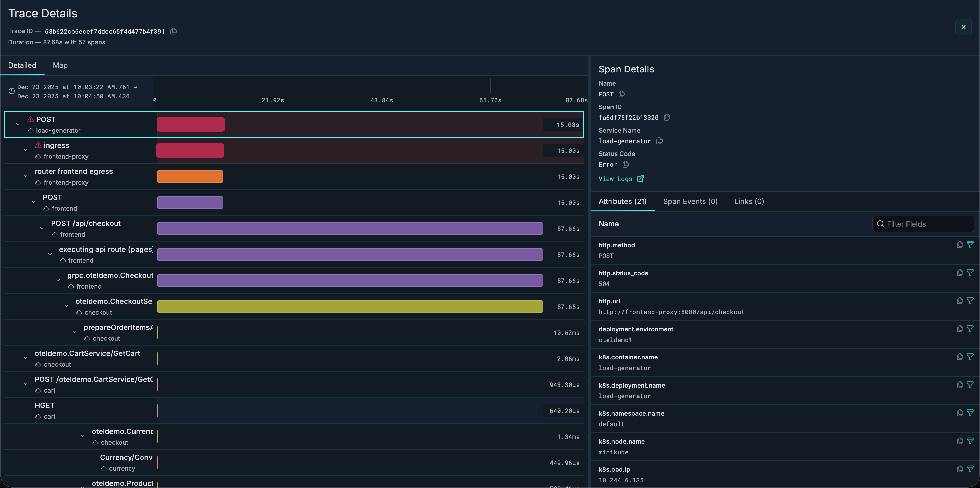This screenshot has width=980, height=488.
Task: Copy the Span ID value
Action: (667, 118)
